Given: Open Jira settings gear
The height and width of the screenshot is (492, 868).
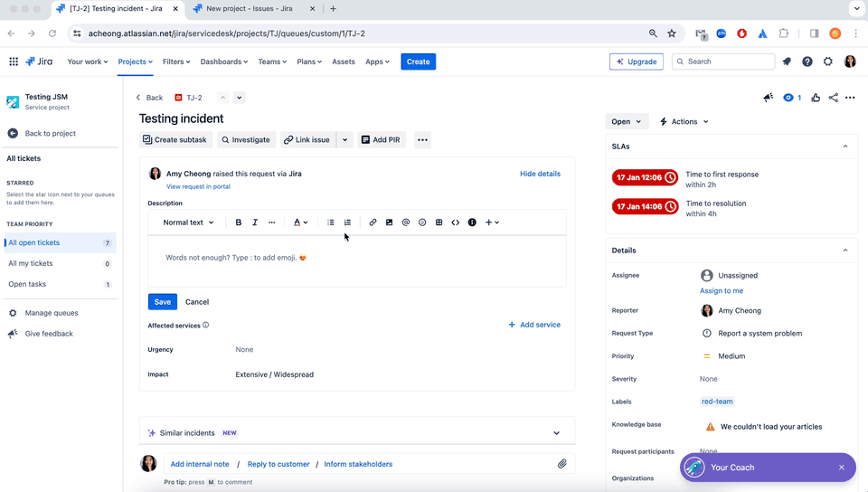Looking at the screenshot, I should (827, 61).
